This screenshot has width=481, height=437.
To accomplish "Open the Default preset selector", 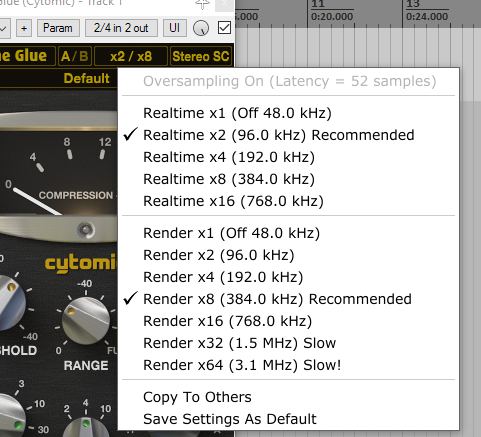I will pos(86,78).
